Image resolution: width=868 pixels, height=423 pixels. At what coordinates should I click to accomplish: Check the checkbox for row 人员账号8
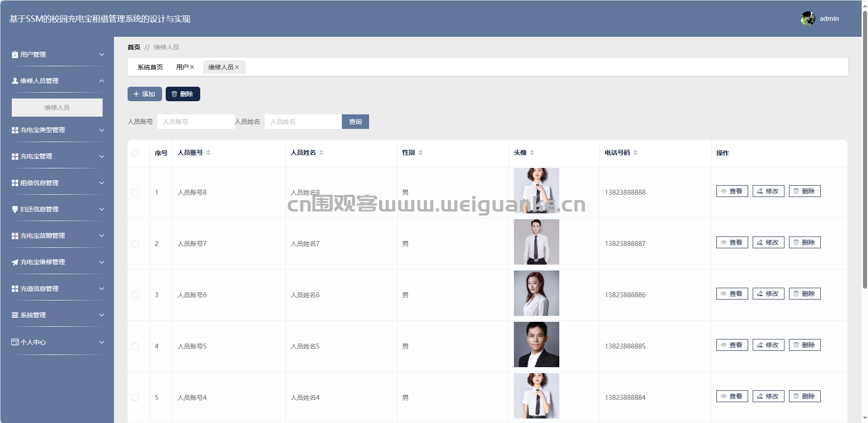[135, 192]
